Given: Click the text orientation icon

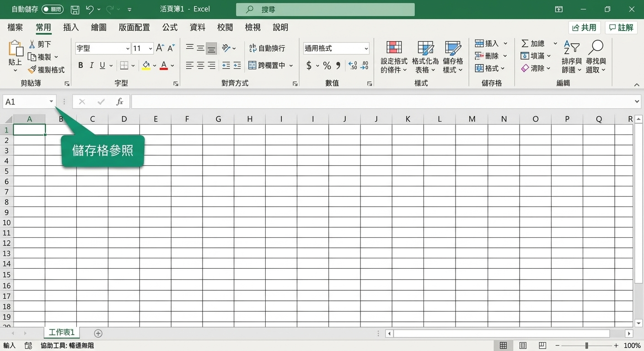Looking at the screenshot, I should pyautogui.click(x=226, y=48).
